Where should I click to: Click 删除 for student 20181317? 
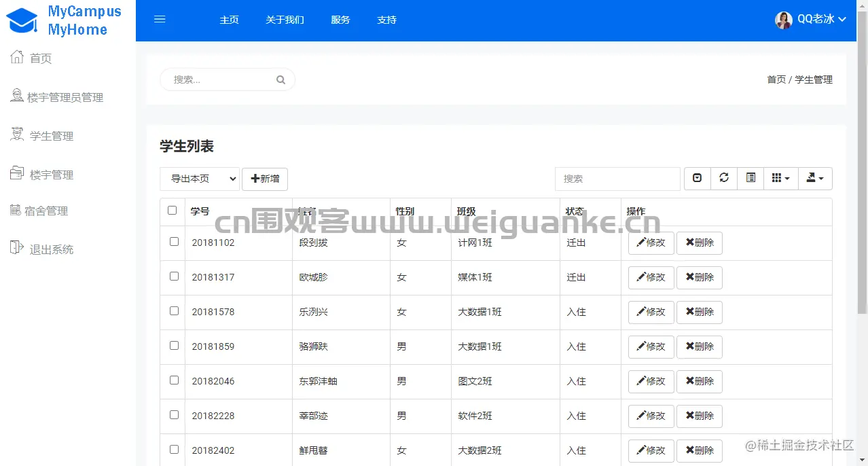pyautogui.click(x=700, y=277)
